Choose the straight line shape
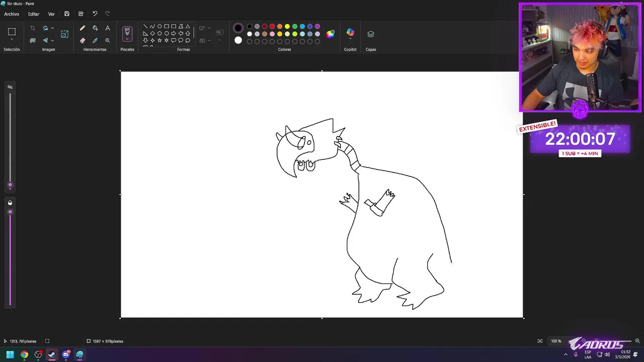The height and width of the screenshot is (362, 644). click(145, 27)
